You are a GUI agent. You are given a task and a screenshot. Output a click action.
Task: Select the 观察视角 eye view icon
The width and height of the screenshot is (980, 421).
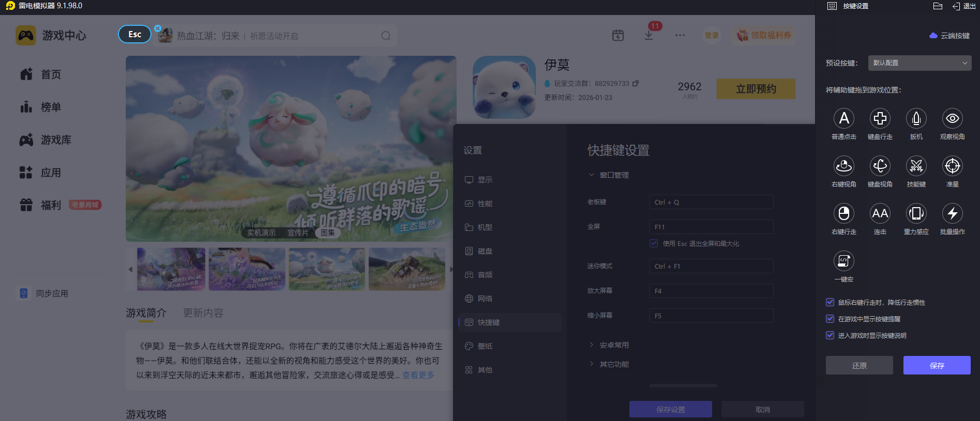click(x=953, y=118)
